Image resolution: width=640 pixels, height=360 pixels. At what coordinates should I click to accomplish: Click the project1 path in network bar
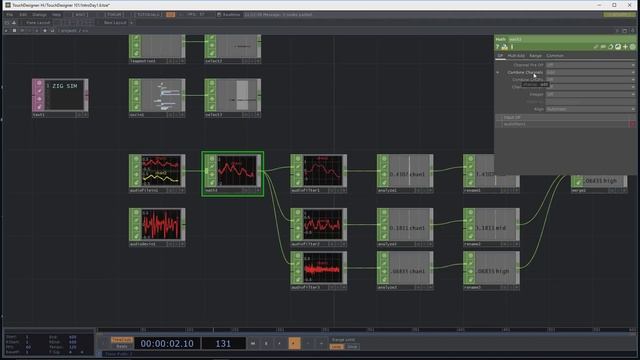pos(69,31)
